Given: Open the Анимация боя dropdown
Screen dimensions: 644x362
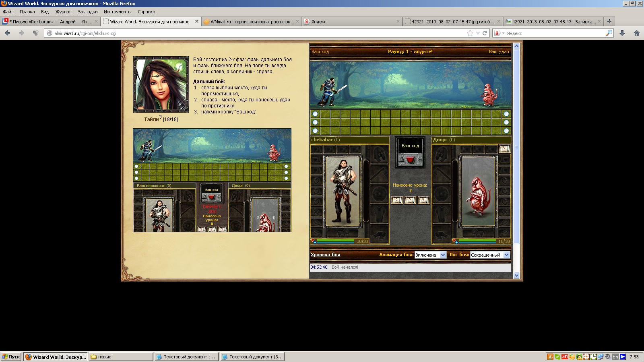Looking at the screenshot, I should pos(430,255).
